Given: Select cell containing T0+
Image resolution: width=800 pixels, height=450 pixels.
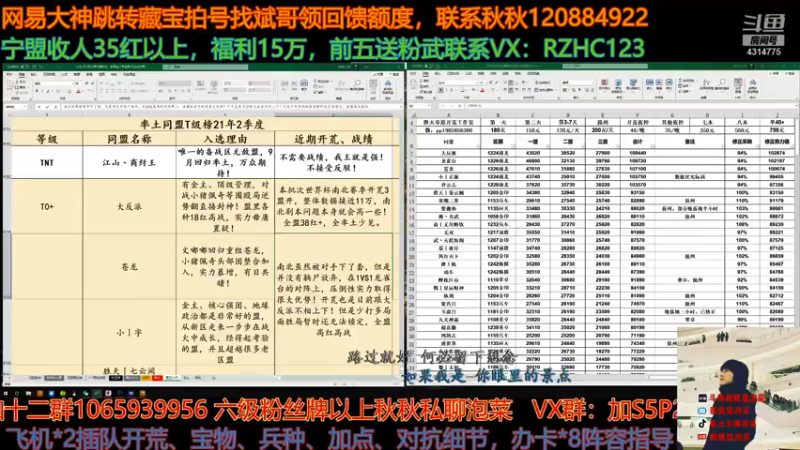Looking at the screenshot, I should pyautogui.click(x=47, y=206).
